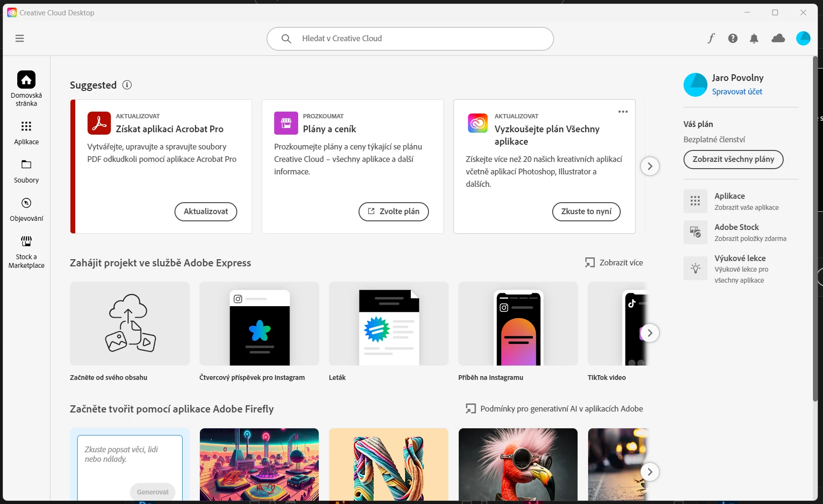Click the Adobe Stock icon in right panel
Image resolution: width=823 pixels, height=504 pixels.
click(x=695, y=232)
